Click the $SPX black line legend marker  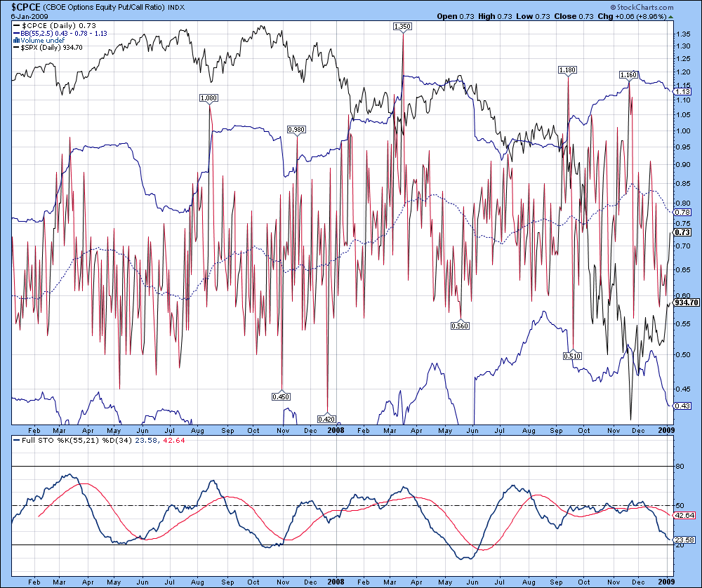[17, 47]
